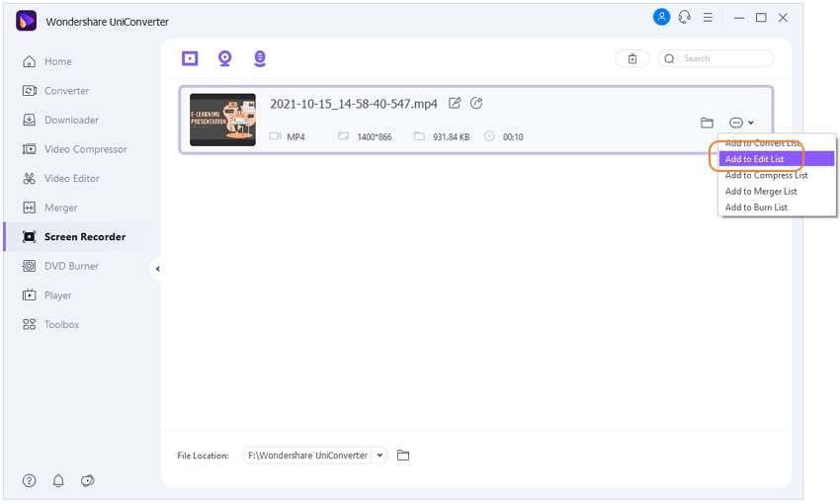Maximize the UniConverter window
The height and width of the screenshot is (504, 840).
tap(761, 18)
